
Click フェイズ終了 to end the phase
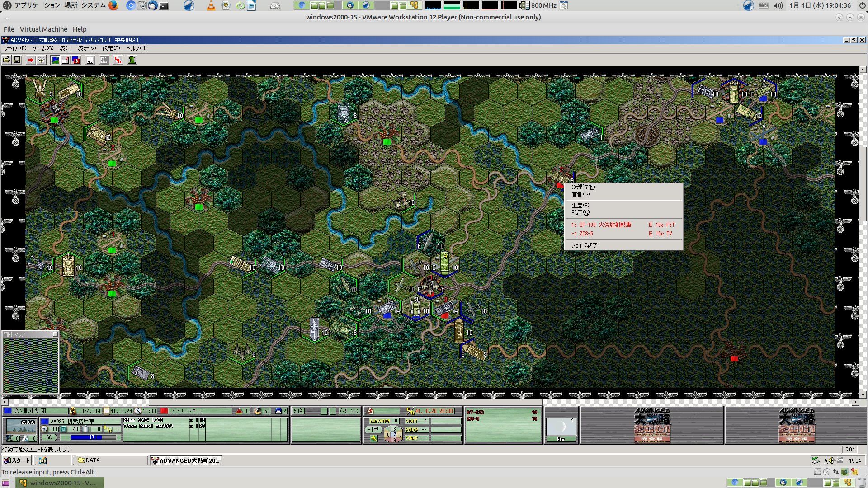tap(623, 245)
